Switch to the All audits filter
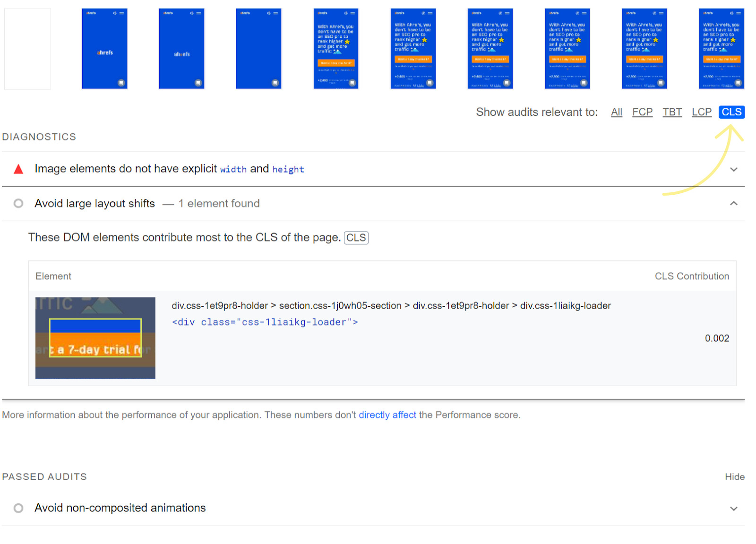Viewport: 756px width, 544px height. point(616,112)
